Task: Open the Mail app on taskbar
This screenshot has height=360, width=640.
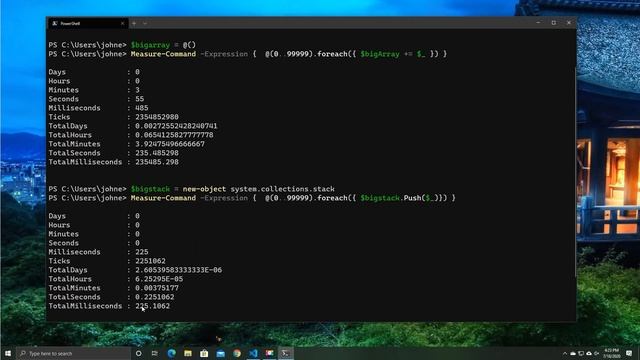Action: pos(220,353)
